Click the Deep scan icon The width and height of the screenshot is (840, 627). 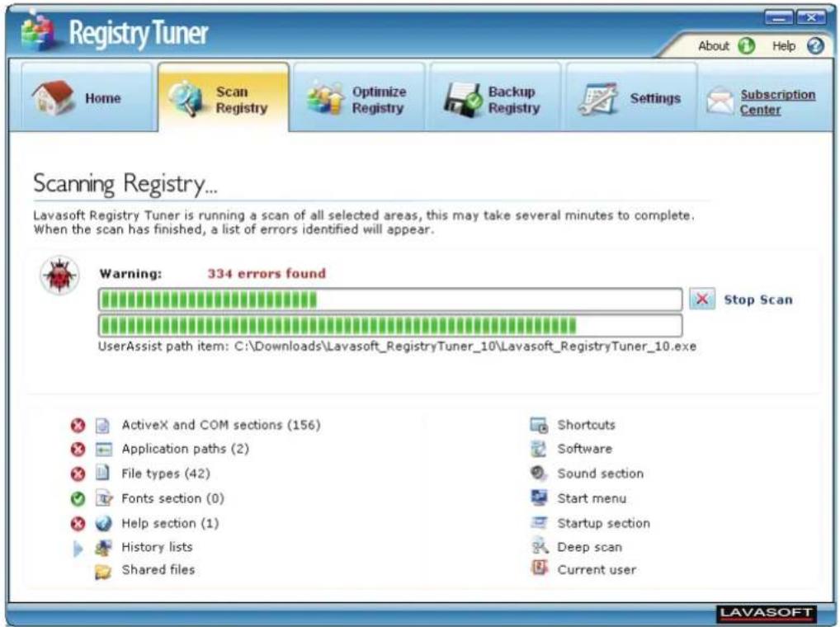pyautogui.click(x=539, y=546)
